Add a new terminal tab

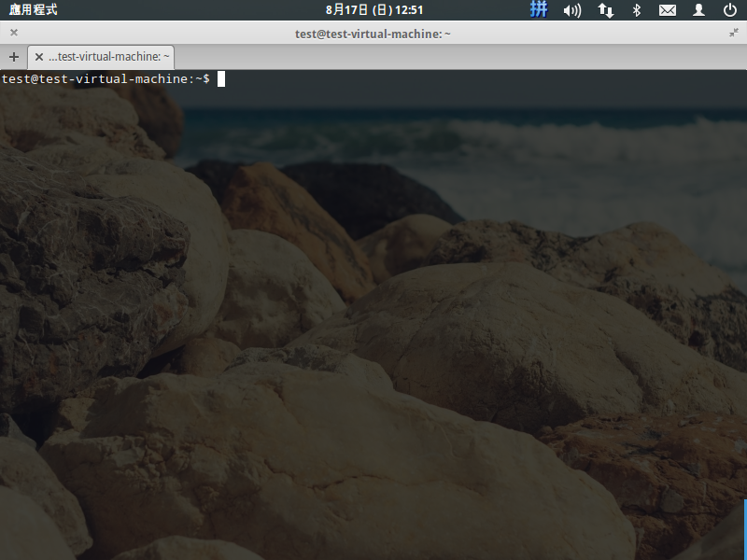tap(14, 57)
